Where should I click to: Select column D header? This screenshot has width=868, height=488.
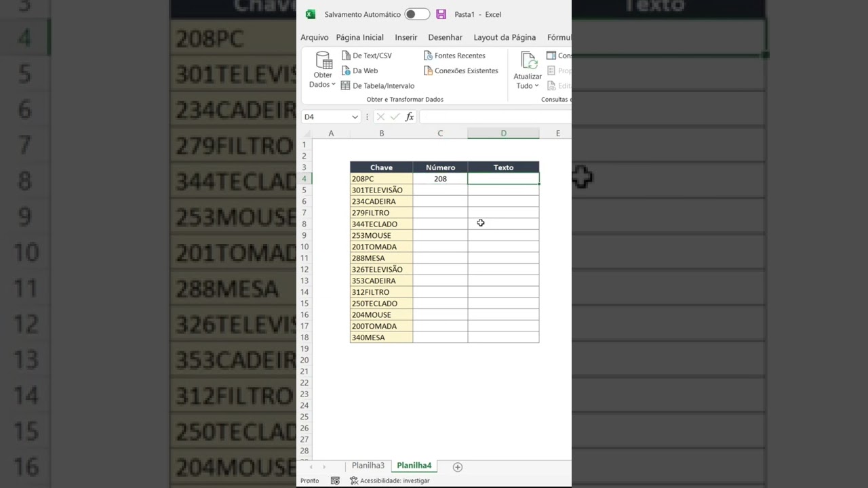(503, 134)
